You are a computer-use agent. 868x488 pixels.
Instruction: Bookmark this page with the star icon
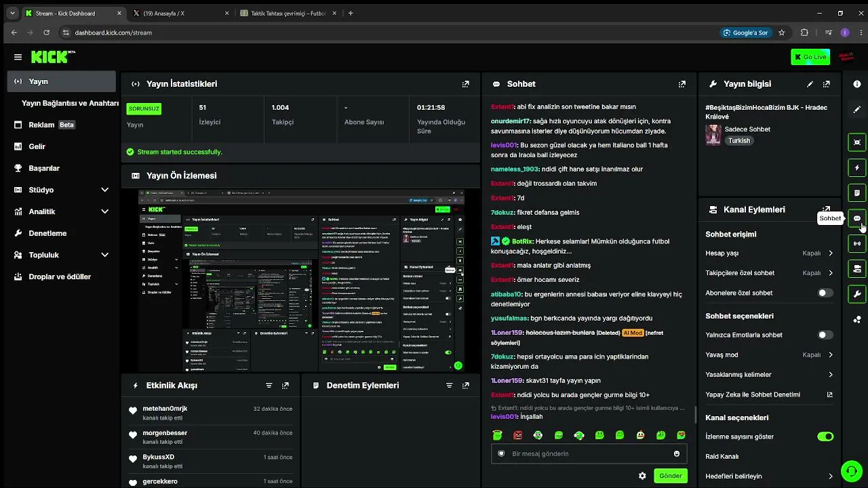(x=781, y=33)
